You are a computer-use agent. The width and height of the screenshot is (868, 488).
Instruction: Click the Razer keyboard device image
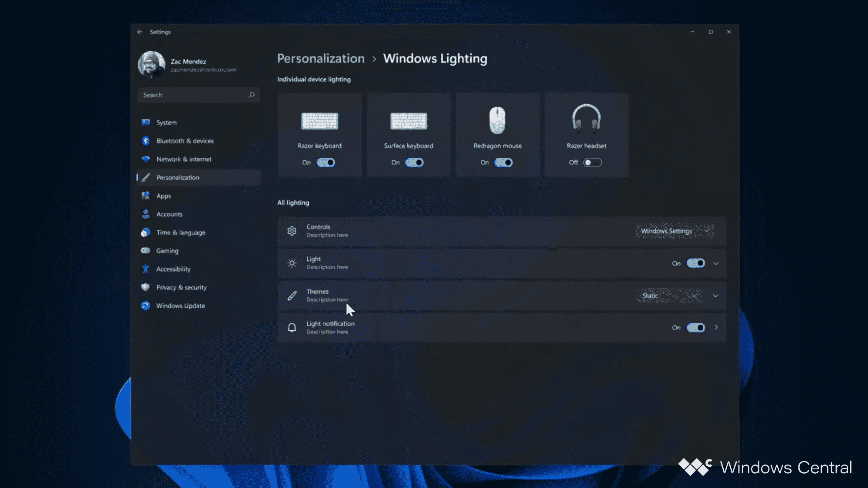(319, 121)
